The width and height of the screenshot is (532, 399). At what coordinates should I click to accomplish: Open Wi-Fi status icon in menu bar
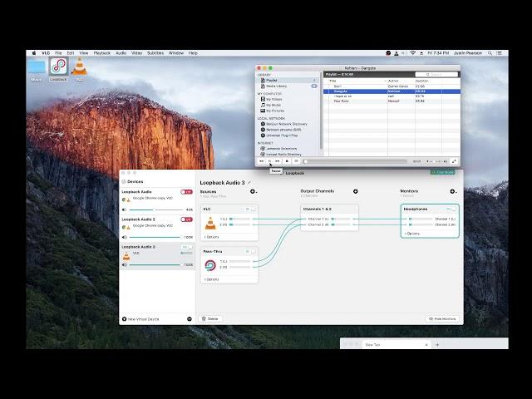point(413,53)
